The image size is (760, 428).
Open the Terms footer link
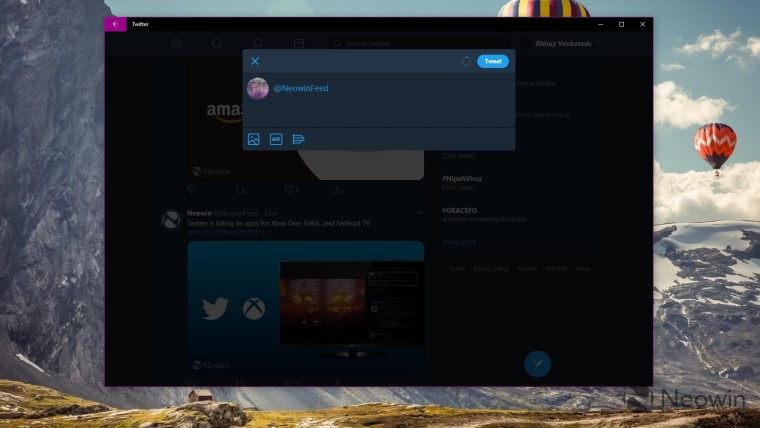(x=457, y=269)
